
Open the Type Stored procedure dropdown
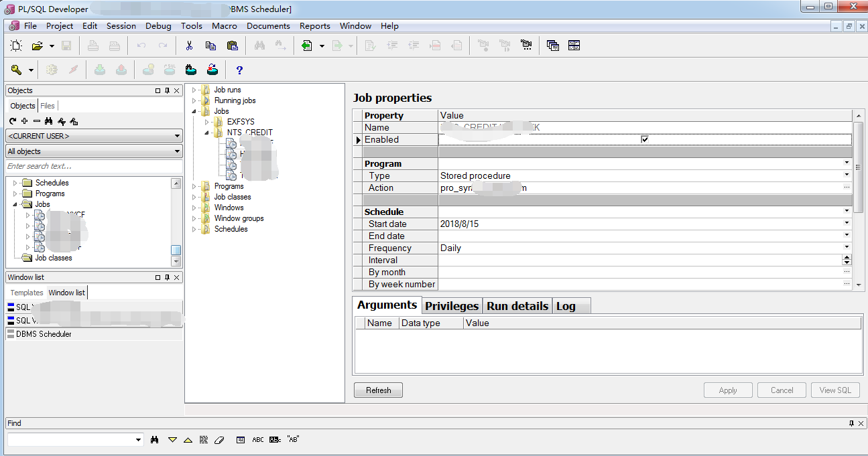(x=847, y=175)
